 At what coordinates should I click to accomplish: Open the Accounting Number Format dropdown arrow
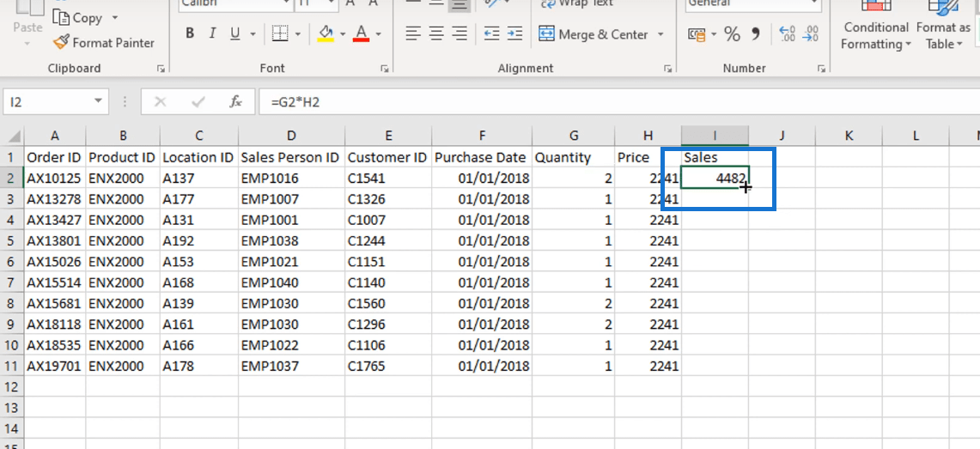pos(712,33)
